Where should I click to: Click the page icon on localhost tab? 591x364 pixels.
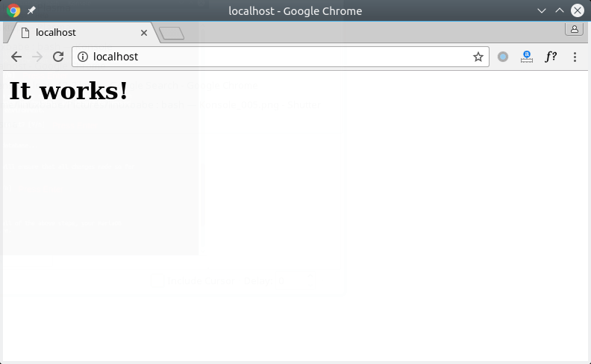pyautogui.click(x=25, y=33)
